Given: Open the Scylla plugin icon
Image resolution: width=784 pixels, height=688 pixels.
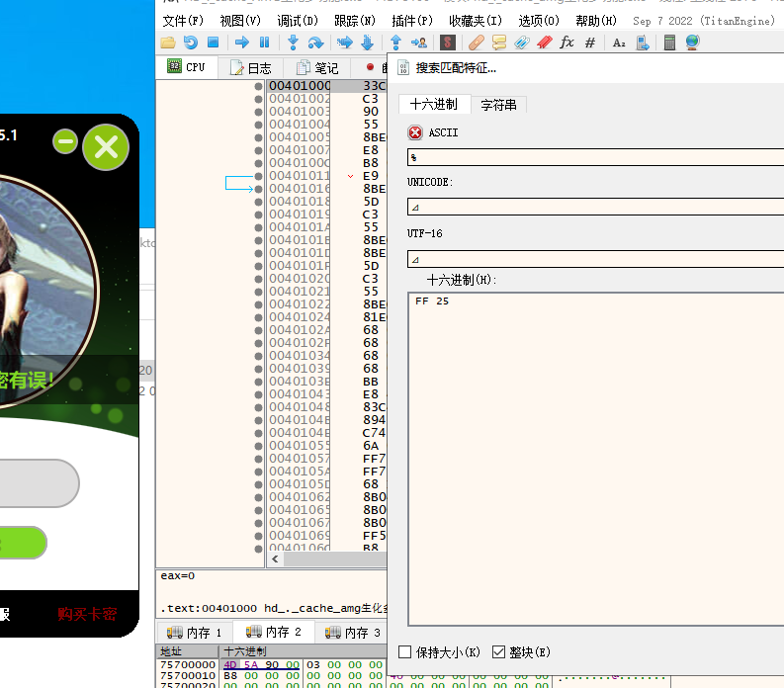Looking at the screenshot, I should point(448,43).
